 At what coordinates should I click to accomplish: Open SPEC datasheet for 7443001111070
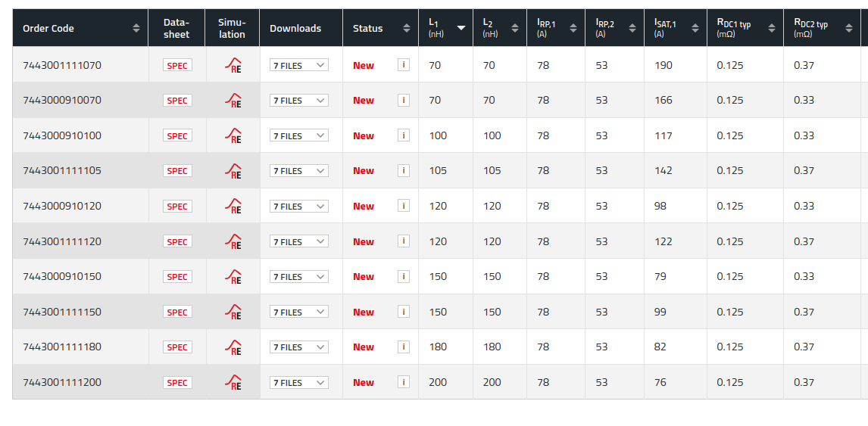(x=177, y=65)
